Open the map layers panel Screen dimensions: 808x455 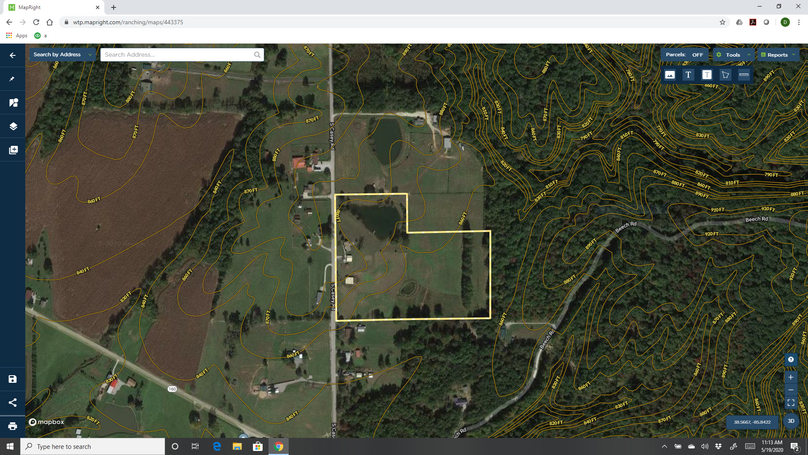tap(13, 127)
